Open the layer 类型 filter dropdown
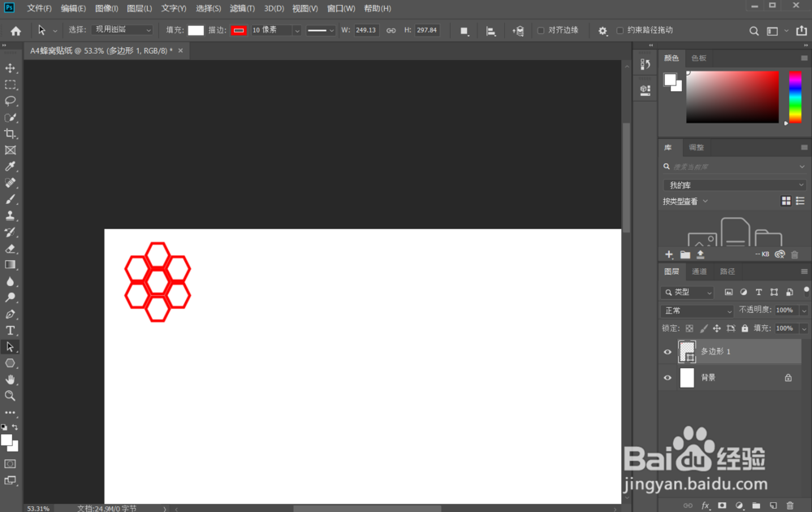 [688, 293]
